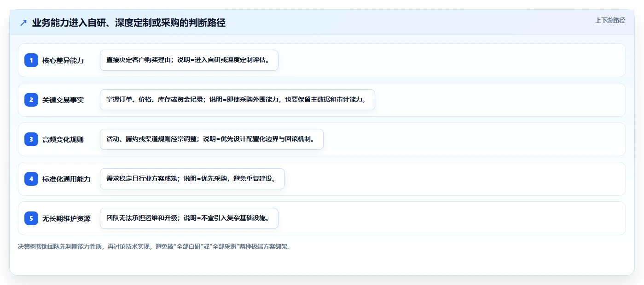This screenshot has width=644, height=285.
Task: Select step badge number 1
Action: 31,60
